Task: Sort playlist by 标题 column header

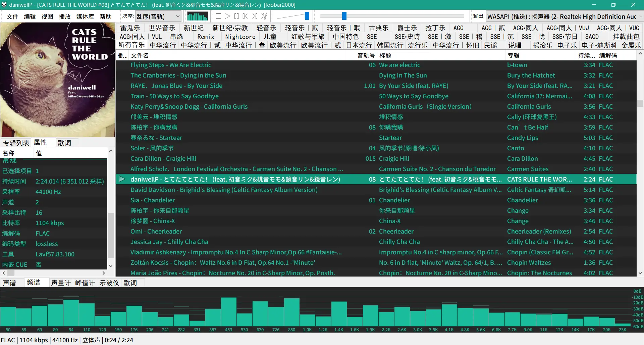Action: pos(441,56)
